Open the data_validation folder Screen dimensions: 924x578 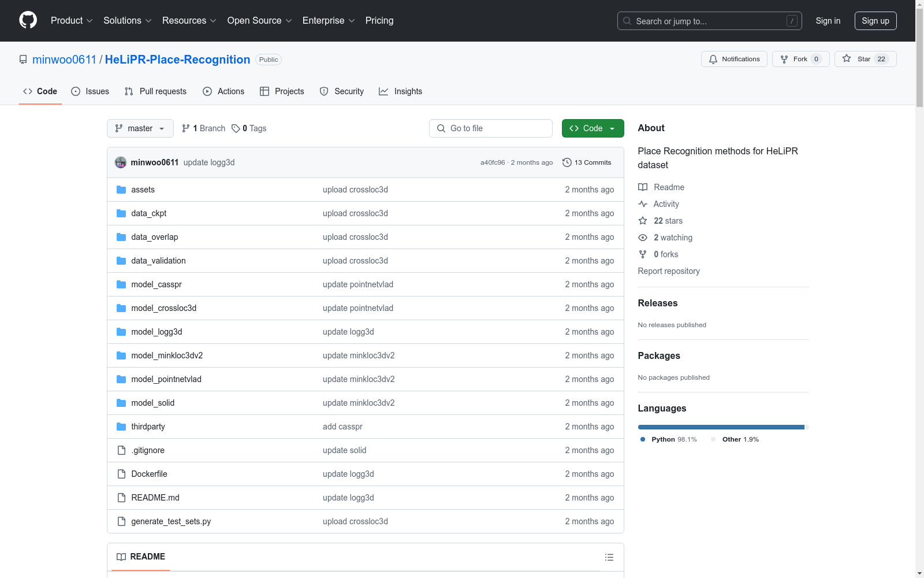point(158,261)
